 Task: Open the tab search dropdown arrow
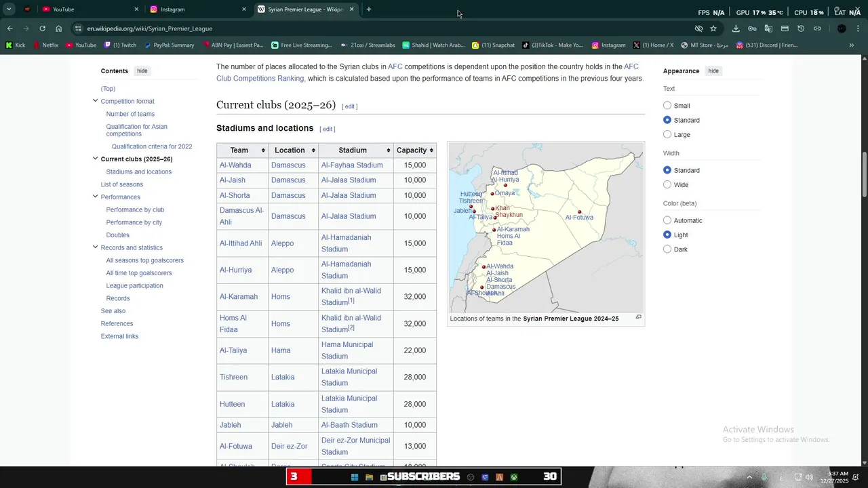pos(9,9)
